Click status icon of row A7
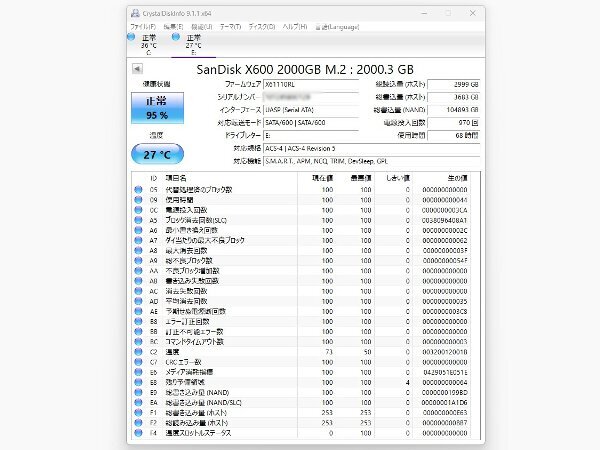This screenshot has width=600, height=450. [138, 240]
